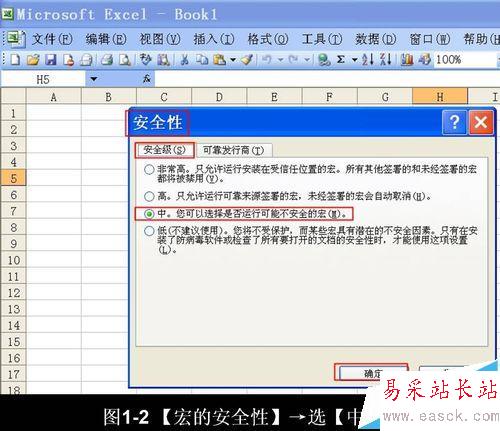Click cell B12 in the worksheet

104,293
